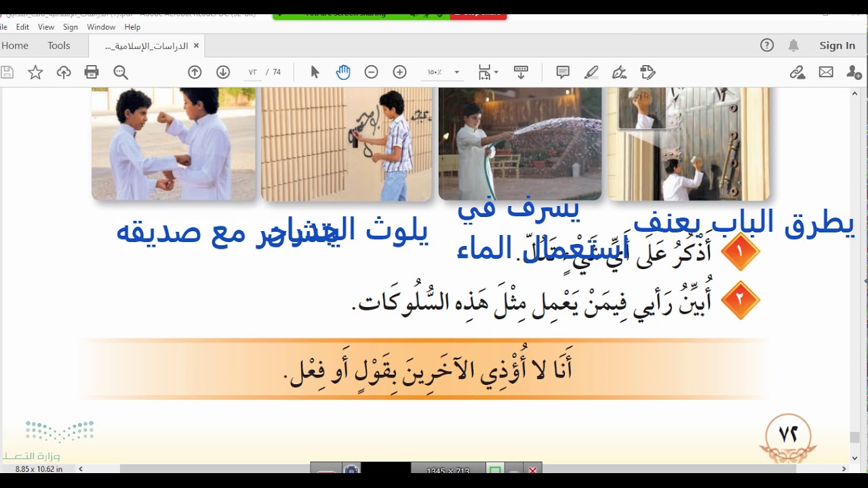Click the page size '8.85 x 10.62 in' label

click(39, 469)
